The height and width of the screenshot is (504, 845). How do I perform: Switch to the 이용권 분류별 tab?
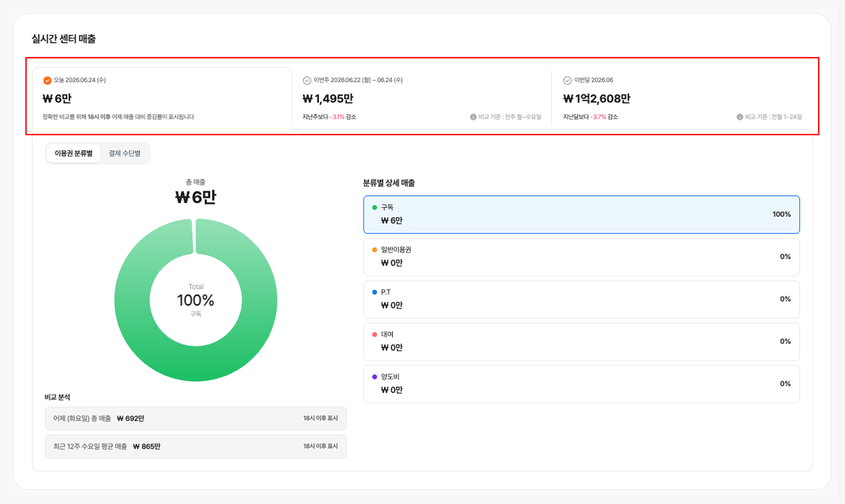(x=73, y=153)
